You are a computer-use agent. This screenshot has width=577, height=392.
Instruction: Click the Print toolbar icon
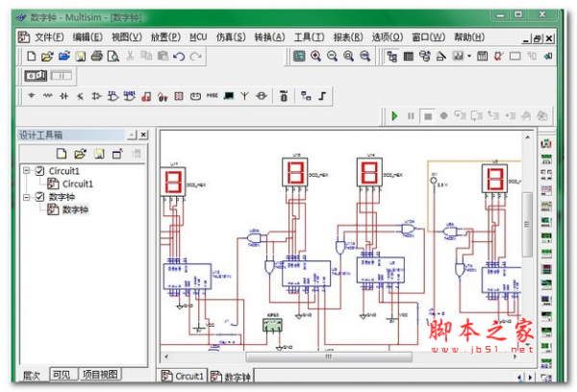[97, 57]
